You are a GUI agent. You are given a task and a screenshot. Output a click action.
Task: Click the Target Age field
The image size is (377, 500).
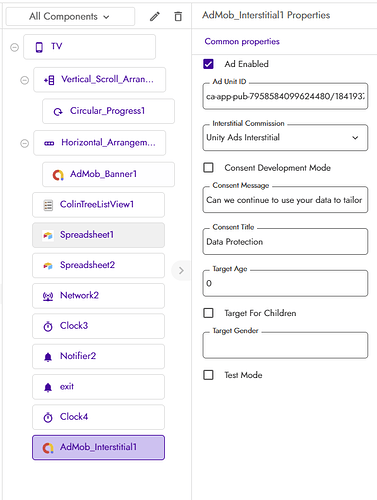point(285,283)
